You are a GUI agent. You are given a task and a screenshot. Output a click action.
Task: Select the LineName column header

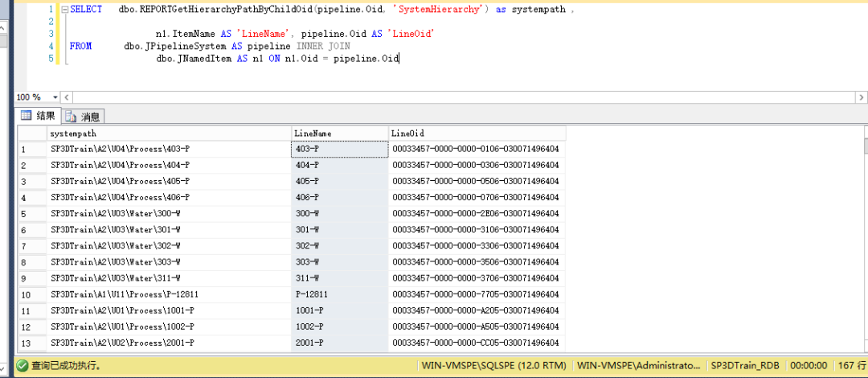tap(340, 133)
